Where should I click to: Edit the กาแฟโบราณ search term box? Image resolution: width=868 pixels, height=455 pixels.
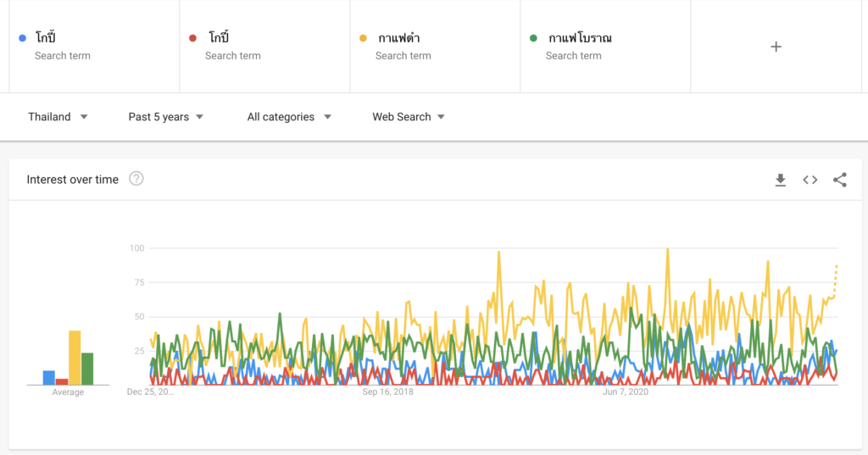coord(605,47)
